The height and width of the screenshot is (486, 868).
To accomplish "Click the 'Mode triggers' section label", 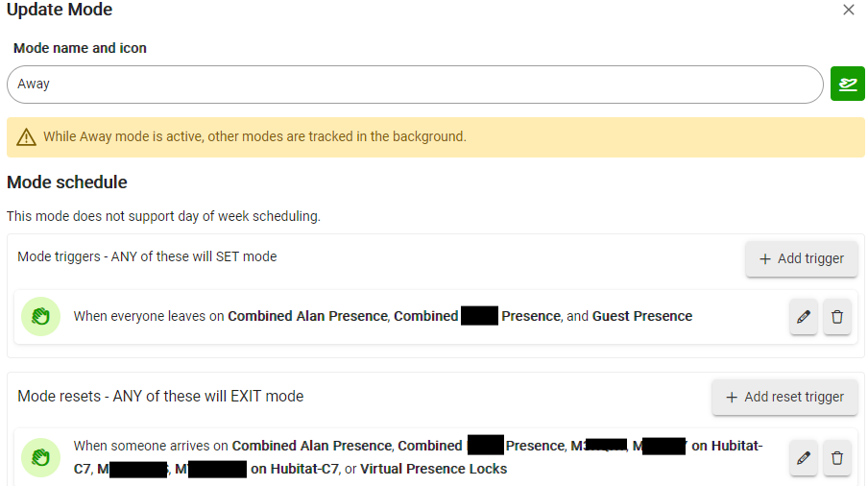I will (147, 257).
